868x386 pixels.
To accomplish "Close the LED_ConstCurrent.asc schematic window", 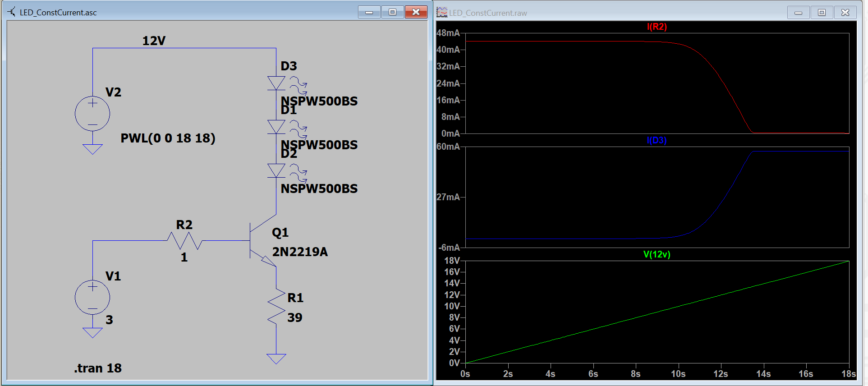I will tap(416, 12).
